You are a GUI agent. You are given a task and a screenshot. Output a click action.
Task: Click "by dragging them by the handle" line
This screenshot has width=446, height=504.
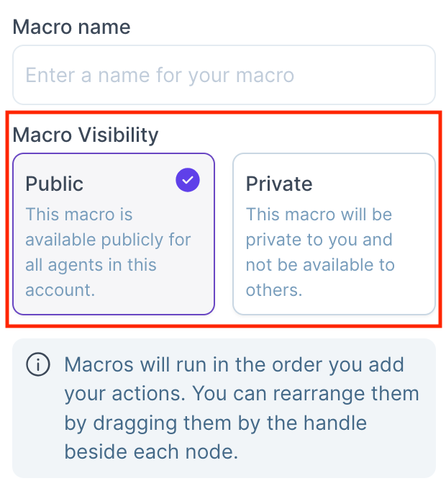click(x=216, y=423)
